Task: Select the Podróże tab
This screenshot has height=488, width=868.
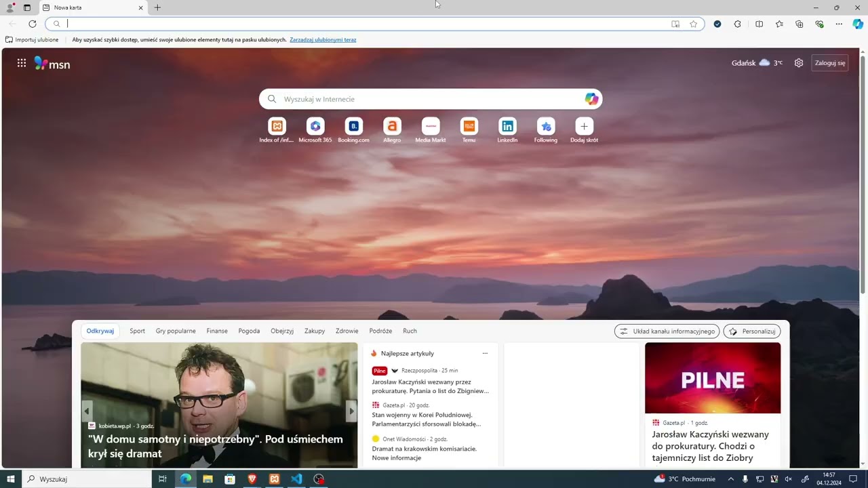Action: [380, 331]
